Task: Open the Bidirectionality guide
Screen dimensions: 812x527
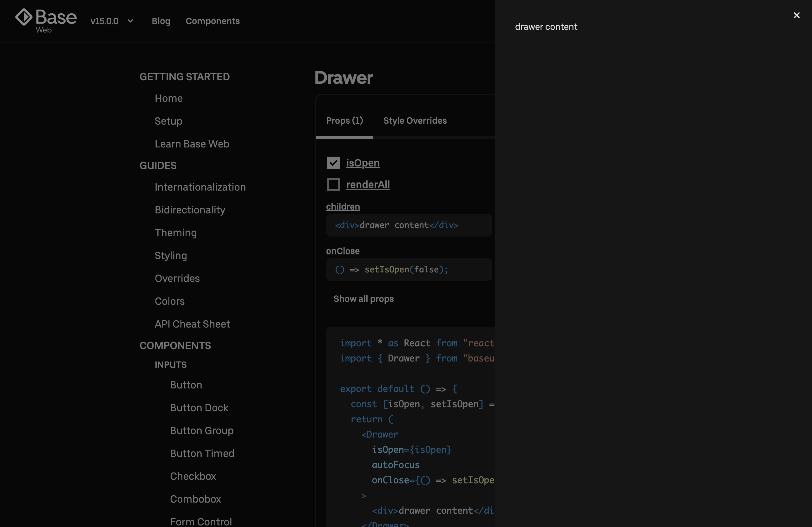Action: pos(190,210)
